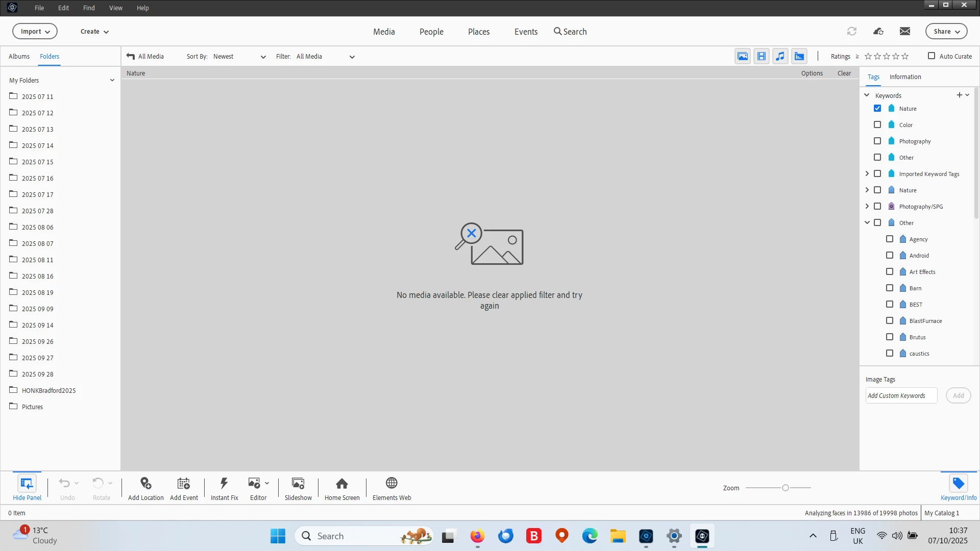Uncheck the Nature keyword checkbox

(877, 108)
